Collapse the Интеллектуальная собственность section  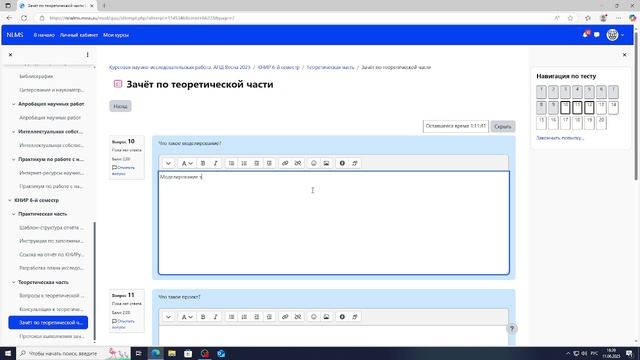pos(13,132)
